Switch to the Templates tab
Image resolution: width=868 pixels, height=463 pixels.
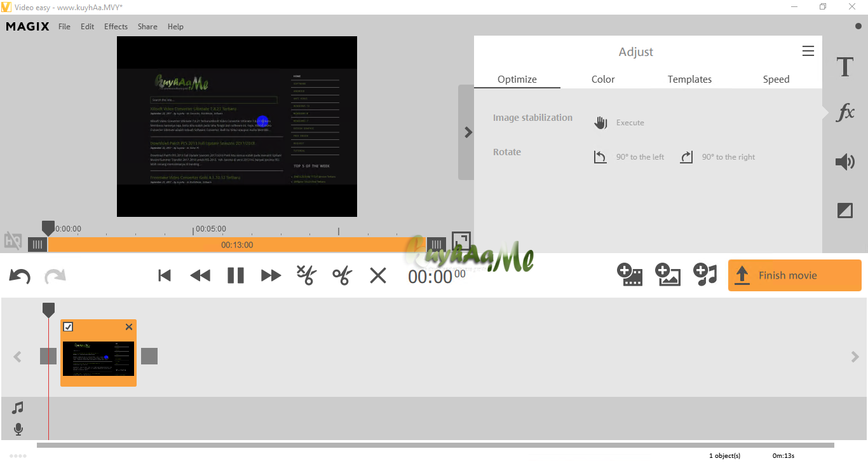click(689, 79)
